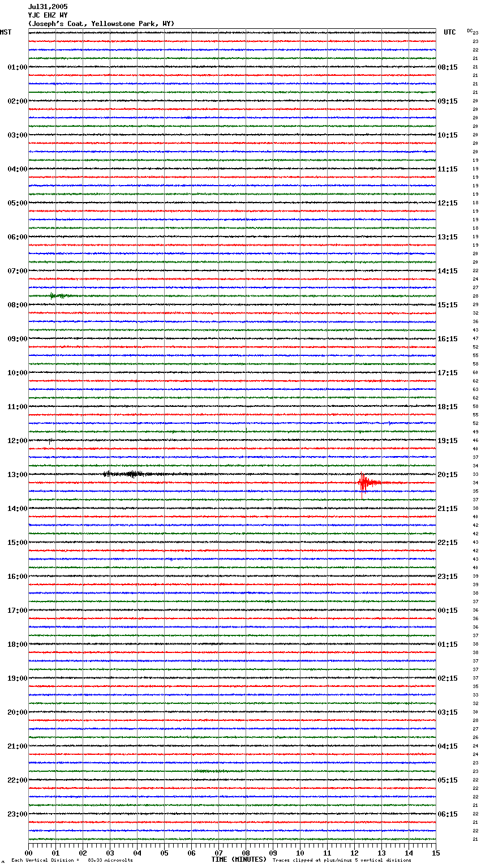Select the 19:15 UTC time label

pyautogui.click(x=448, y=441)
